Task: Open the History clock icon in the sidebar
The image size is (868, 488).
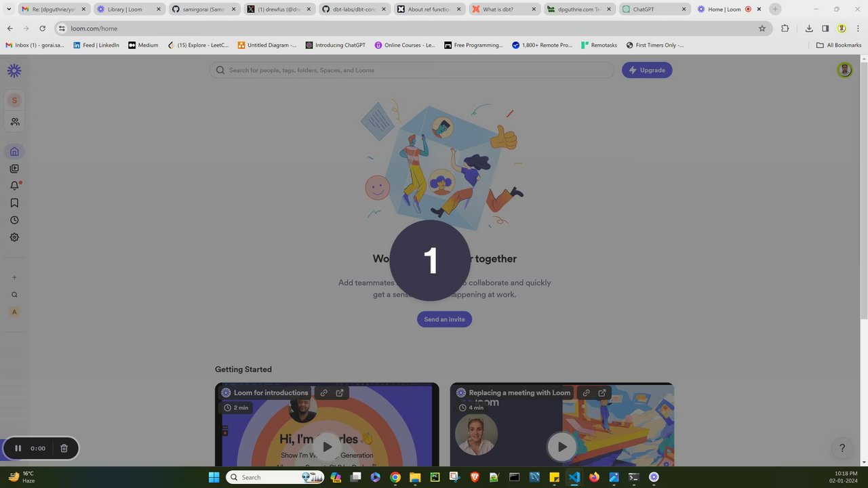Action: pyautogui.click(x=14, y=220)
